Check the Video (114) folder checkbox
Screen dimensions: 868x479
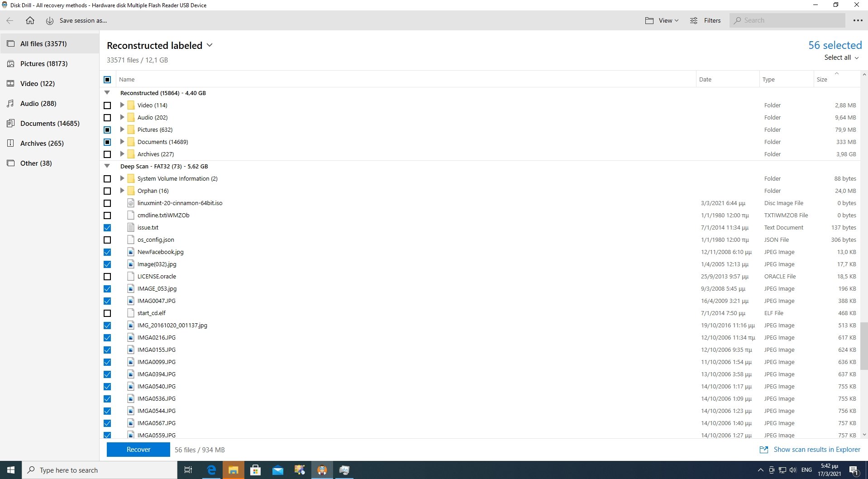pos(107,105)
